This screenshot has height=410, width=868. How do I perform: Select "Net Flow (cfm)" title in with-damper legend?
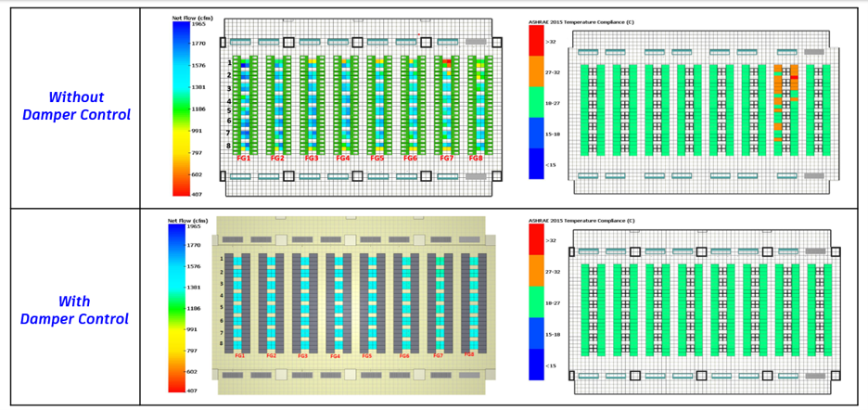point(187,221)
